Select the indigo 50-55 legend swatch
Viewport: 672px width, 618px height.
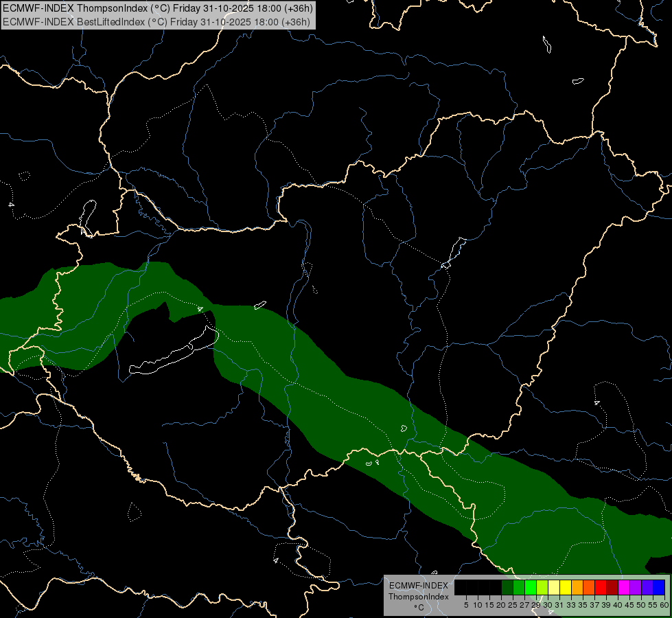coord(647,587)
